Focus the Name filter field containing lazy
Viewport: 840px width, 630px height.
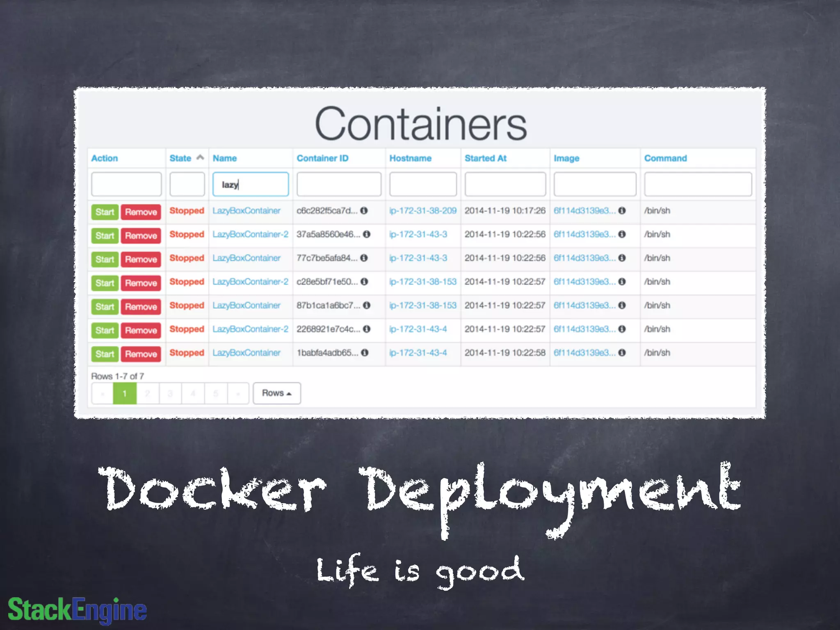pyautogui.click(x=251, y=184)
